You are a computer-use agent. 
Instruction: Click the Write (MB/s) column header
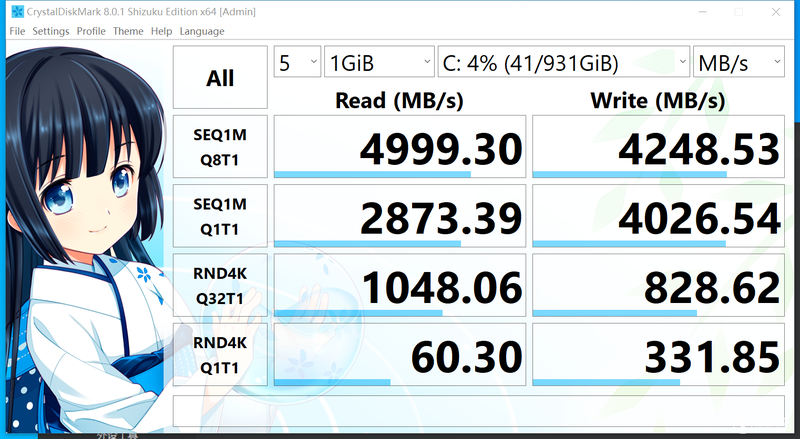coord(658,100)
